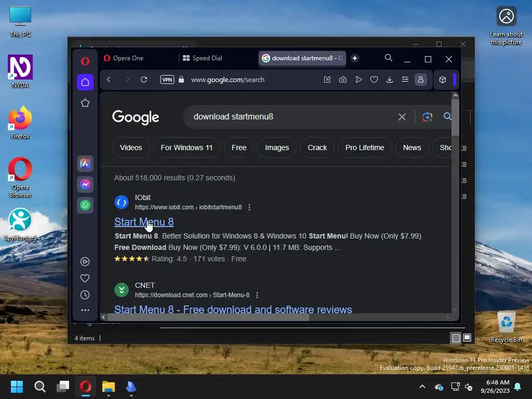Click the edit page icon in address bar
Screen dimensions: 532x399
[327, 79]
